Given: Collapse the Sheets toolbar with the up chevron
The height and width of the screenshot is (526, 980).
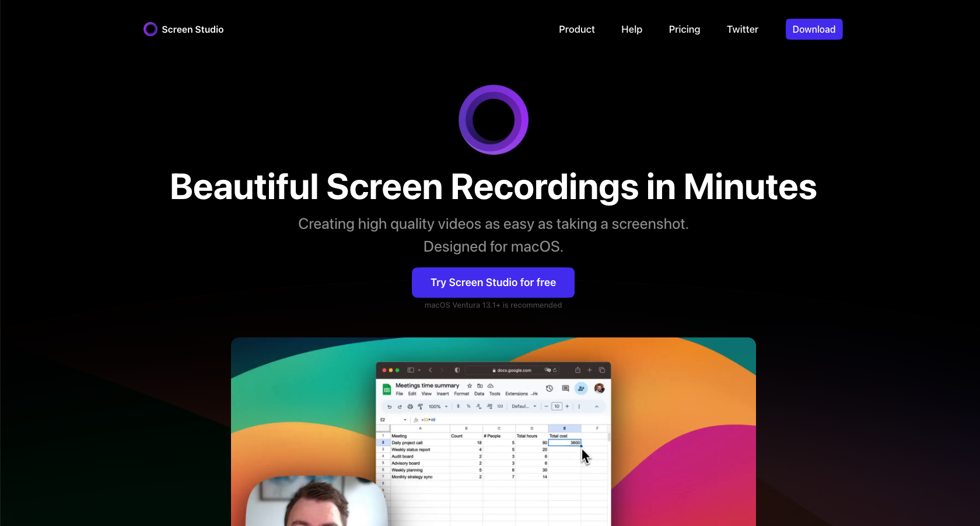Looking at the screenshot, I should (x=597, y=406).
